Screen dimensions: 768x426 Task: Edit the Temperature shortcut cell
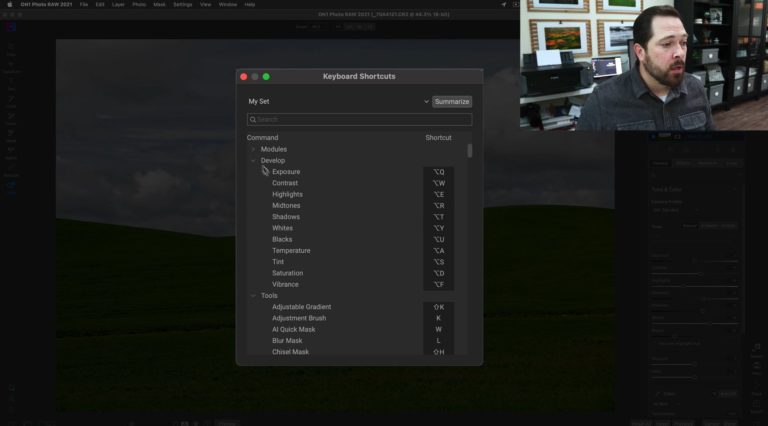click(x=438, y=251)
